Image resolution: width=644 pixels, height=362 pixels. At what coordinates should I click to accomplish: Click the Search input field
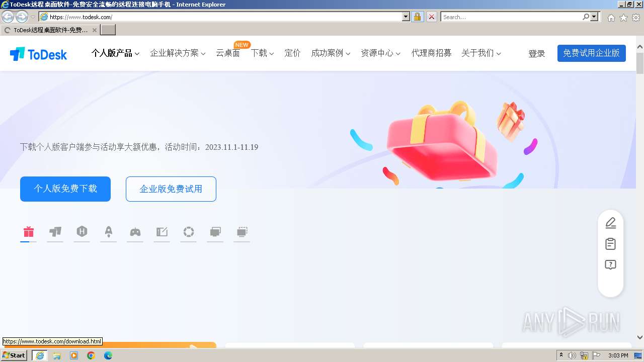click(x=511, y=17)
